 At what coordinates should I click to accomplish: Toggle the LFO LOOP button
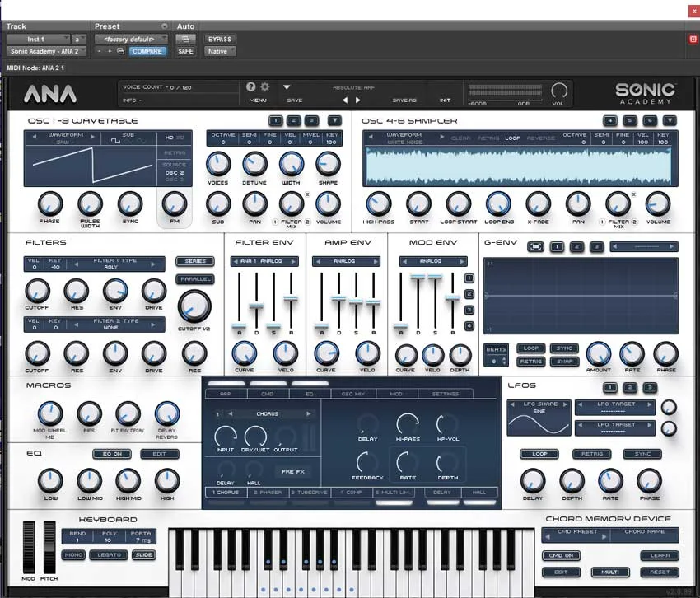[539, 454]
